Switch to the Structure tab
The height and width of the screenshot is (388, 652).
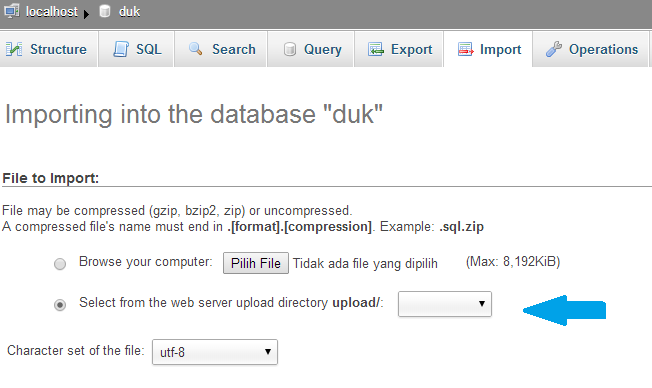coord(49,49)
